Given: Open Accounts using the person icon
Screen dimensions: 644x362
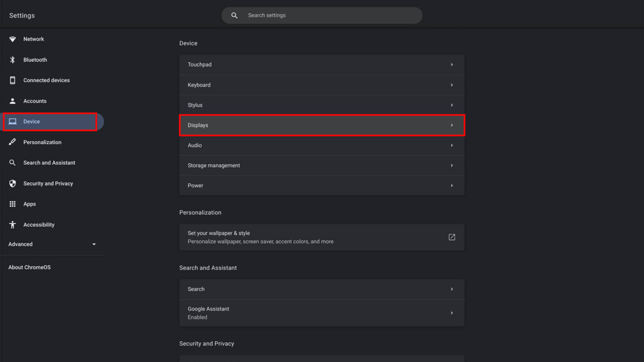Looking at the screenshot, I should coord(13,101).
